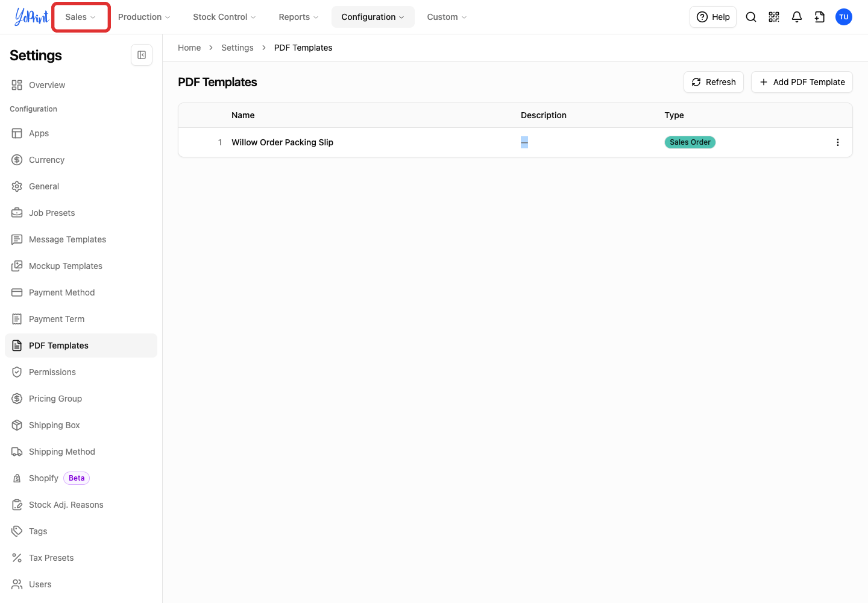Open the Configuration menu
868x603 pixels.
pos(373,17)
